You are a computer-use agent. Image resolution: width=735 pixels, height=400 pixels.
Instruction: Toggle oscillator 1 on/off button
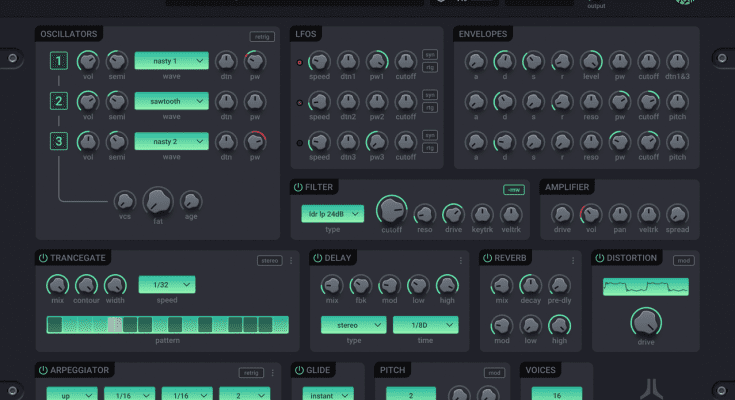click(59, 62)
